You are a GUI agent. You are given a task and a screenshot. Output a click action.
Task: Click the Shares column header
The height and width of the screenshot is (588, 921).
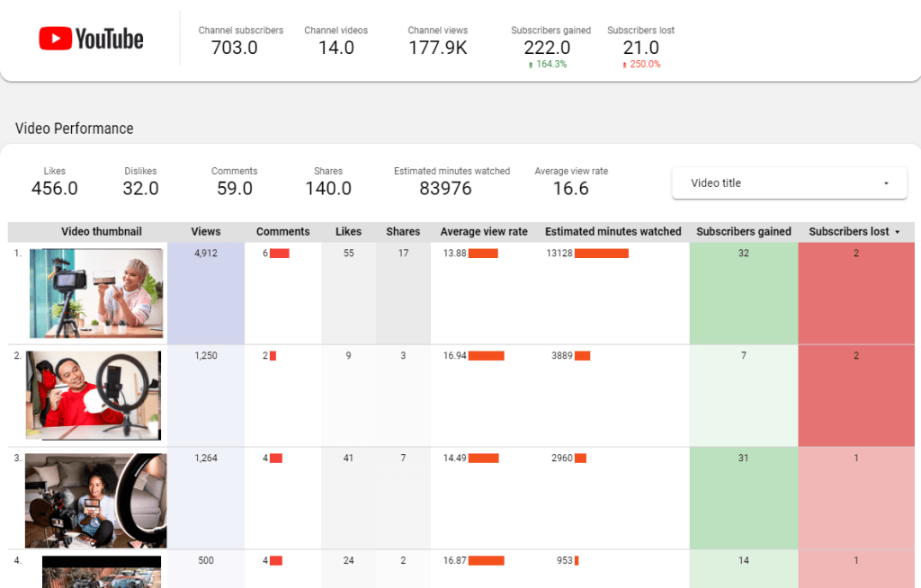(403, 232)
